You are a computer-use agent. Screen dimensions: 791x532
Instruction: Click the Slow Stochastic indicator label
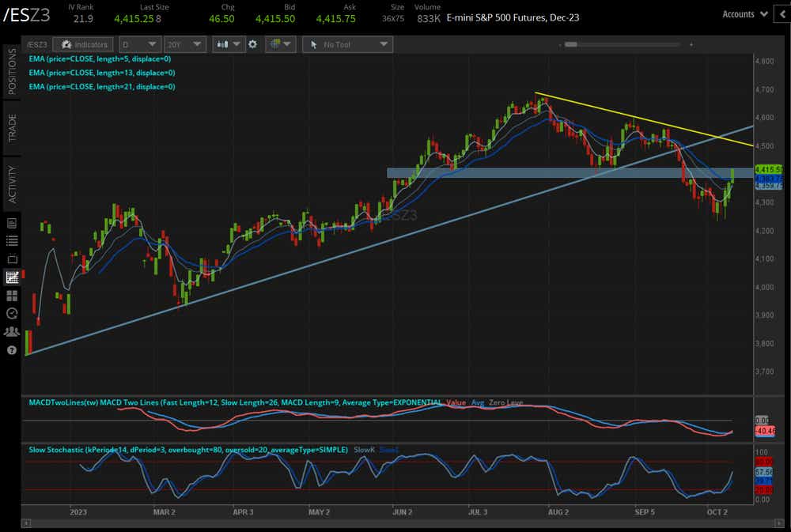coord(188,450)
